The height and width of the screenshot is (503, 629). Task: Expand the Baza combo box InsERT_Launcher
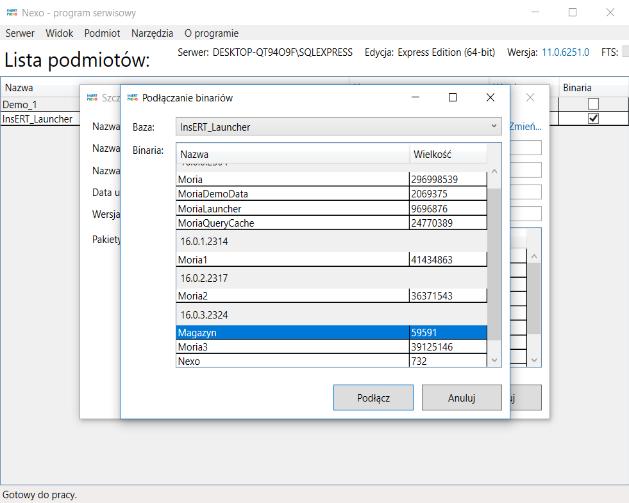click(339, 127)
